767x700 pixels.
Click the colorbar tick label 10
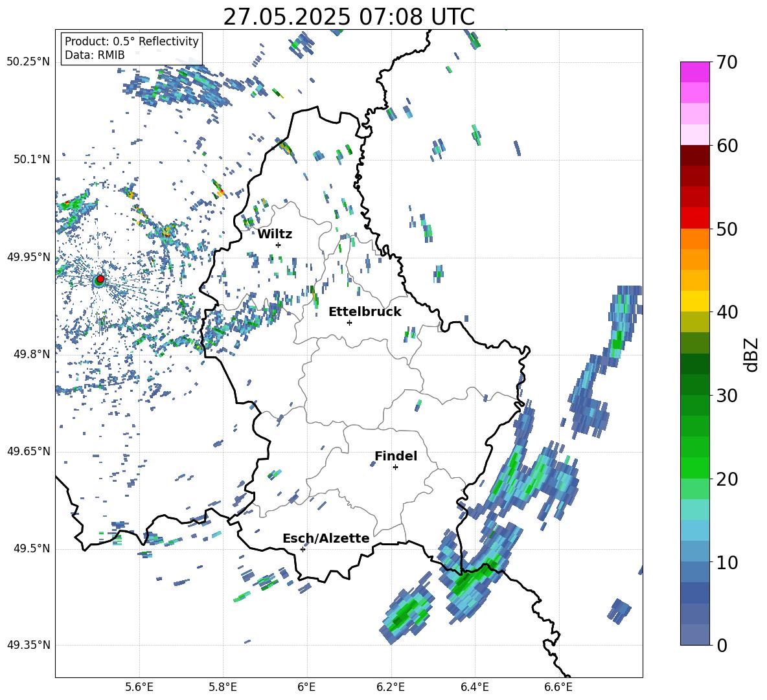(726, 562)
